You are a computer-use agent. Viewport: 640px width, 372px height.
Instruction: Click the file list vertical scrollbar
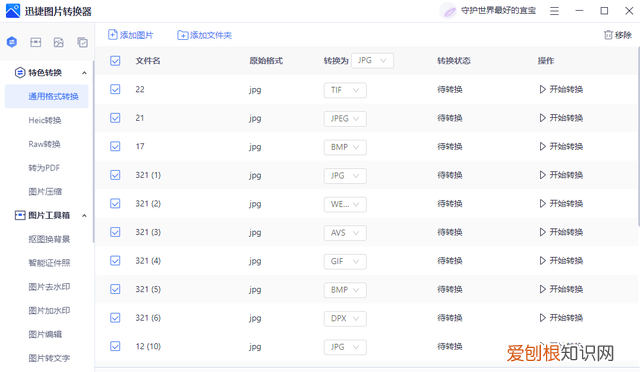(638, 137)
